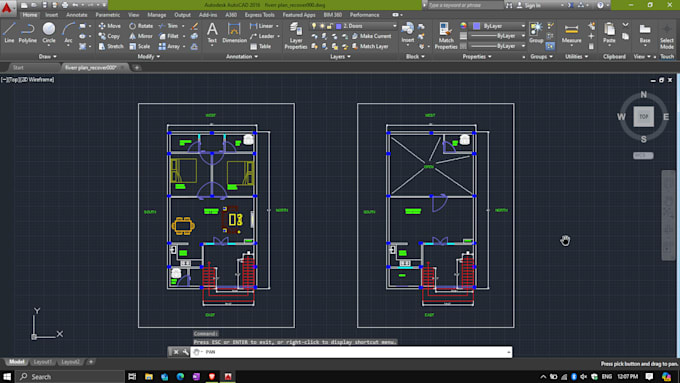Start the Dimension tool

coord(234,33)
